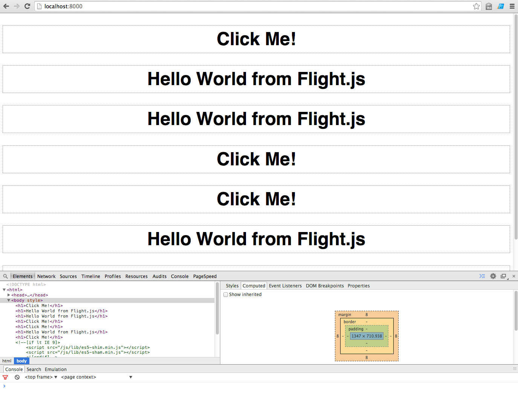Open the Chrome hamburger menu
This screenshot has width=518, height=420.
click(512, 6)
